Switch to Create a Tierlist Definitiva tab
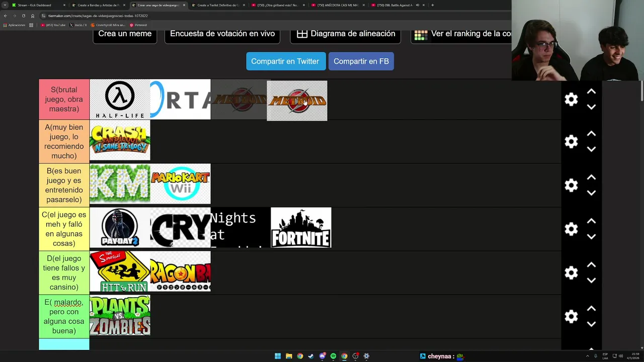This screenshot has width=644, height=362. coord(218,5)
